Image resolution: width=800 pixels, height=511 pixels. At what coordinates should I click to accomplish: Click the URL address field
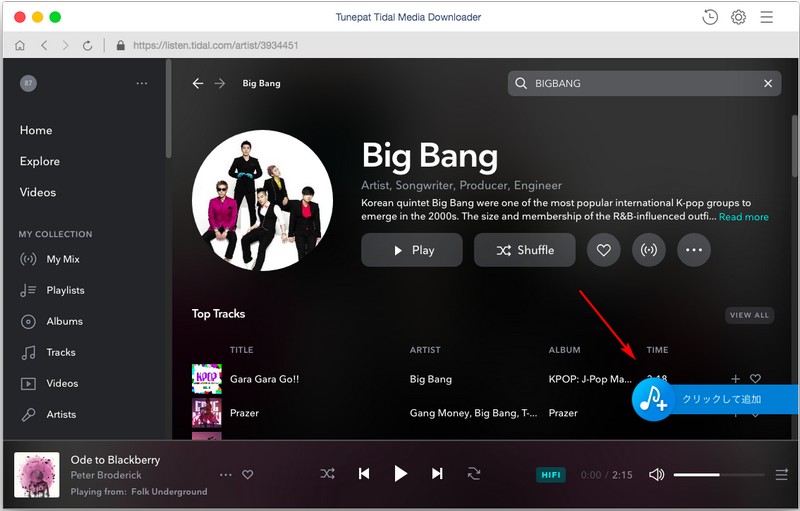point(215,45)
